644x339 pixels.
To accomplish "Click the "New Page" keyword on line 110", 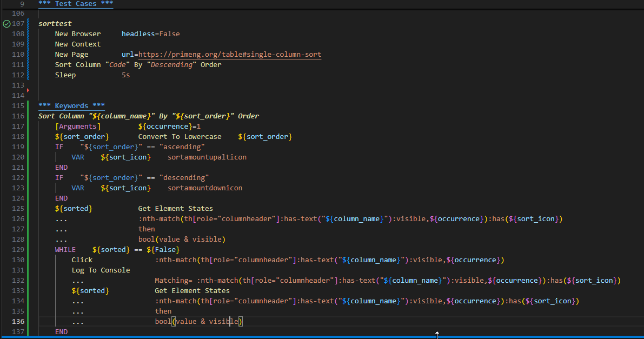I will (71, 55).
